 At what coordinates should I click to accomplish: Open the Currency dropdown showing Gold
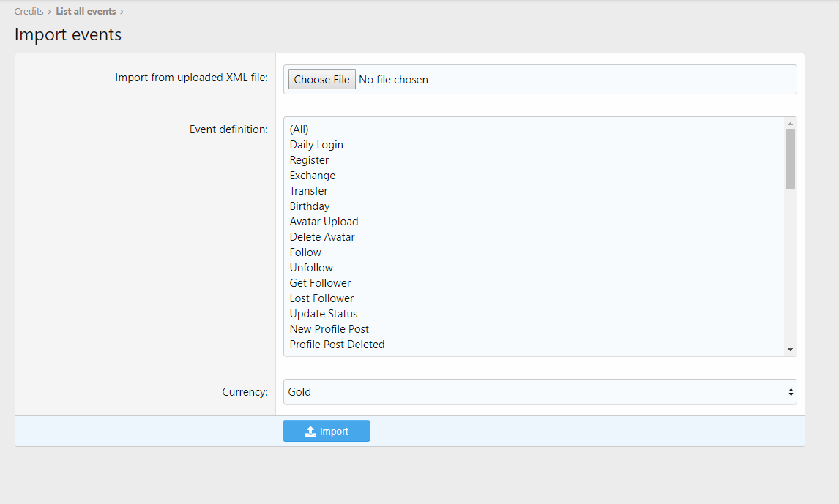point(540,392)
